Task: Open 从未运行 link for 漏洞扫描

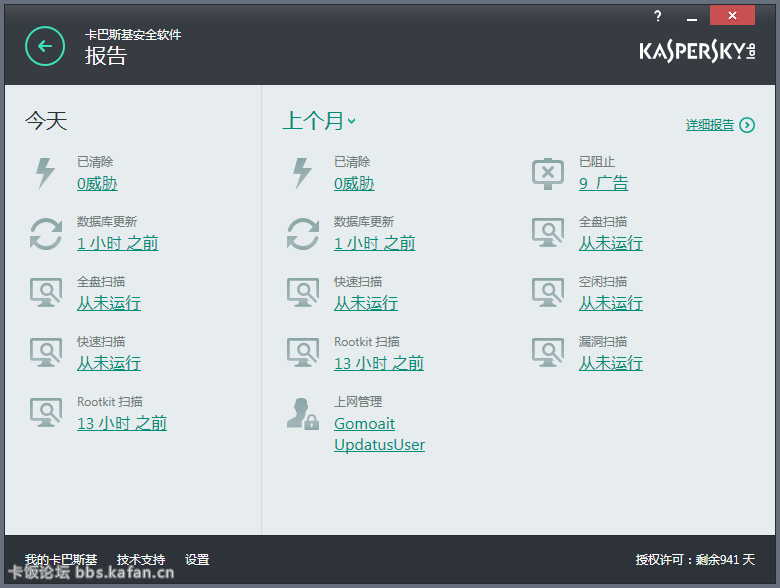Action: [x=611, y=363]
